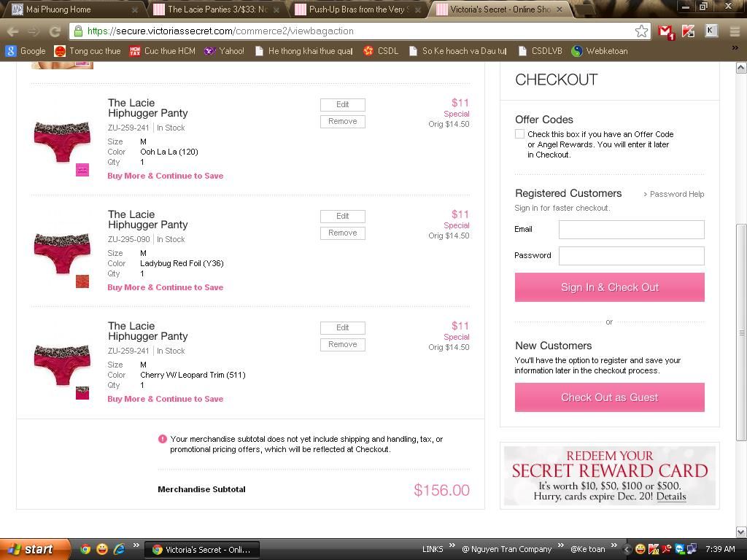The height and width of the screenshot is (560, 747).
Task: Open So Ke hoach va Dau tu bookmark
Action: coord(458,51)
